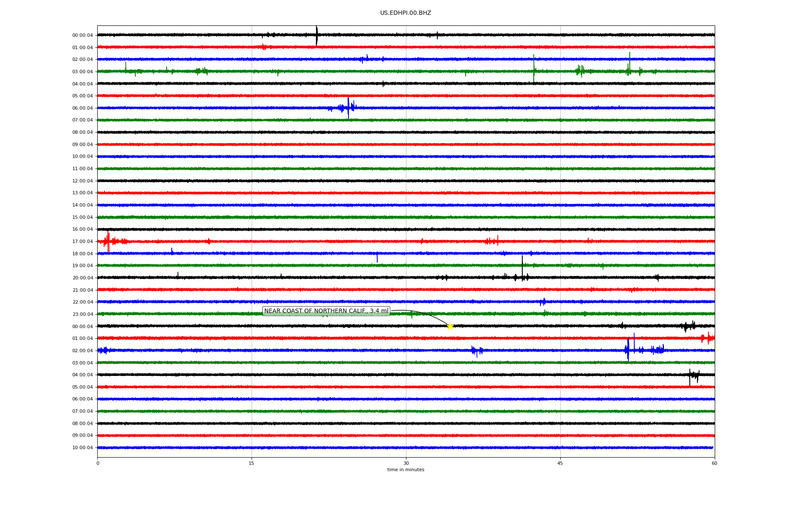Click the plot title US.EDHPI.00.BHZ
The height and width of the screenshot is (508, 812).
click(406, 13)
